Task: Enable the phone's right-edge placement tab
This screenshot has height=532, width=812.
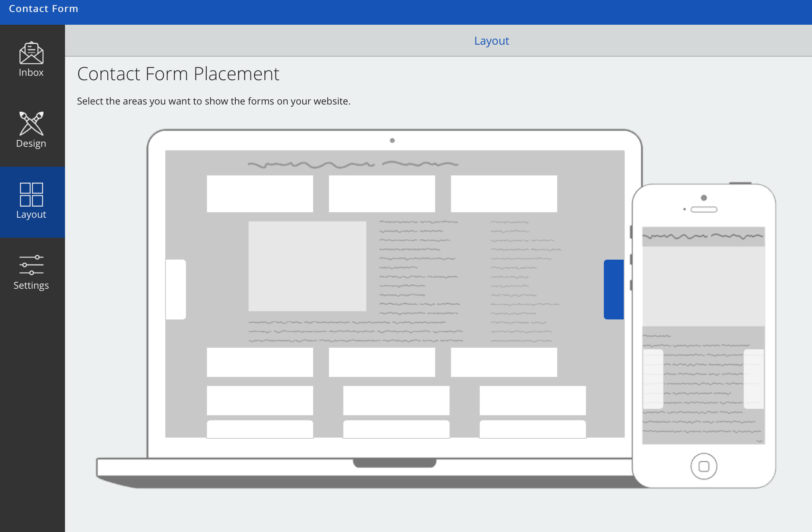Action: pyautogui.click(x=754, y=379)
